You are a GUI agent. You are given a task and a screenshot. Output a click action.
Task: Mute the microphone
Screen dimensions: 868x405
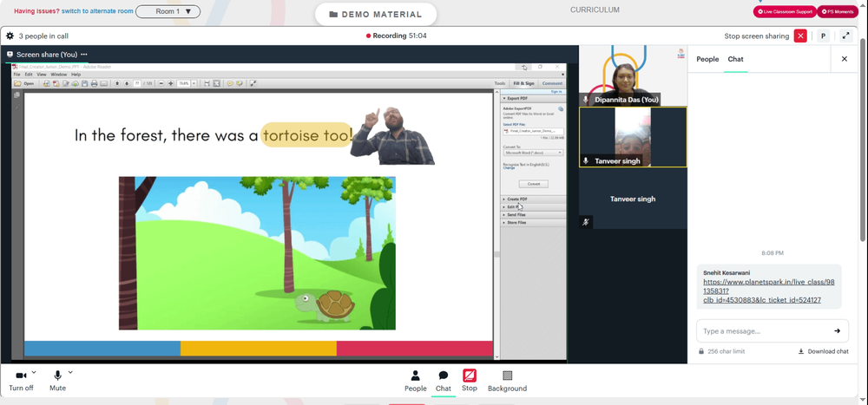[x=57, y=381]
